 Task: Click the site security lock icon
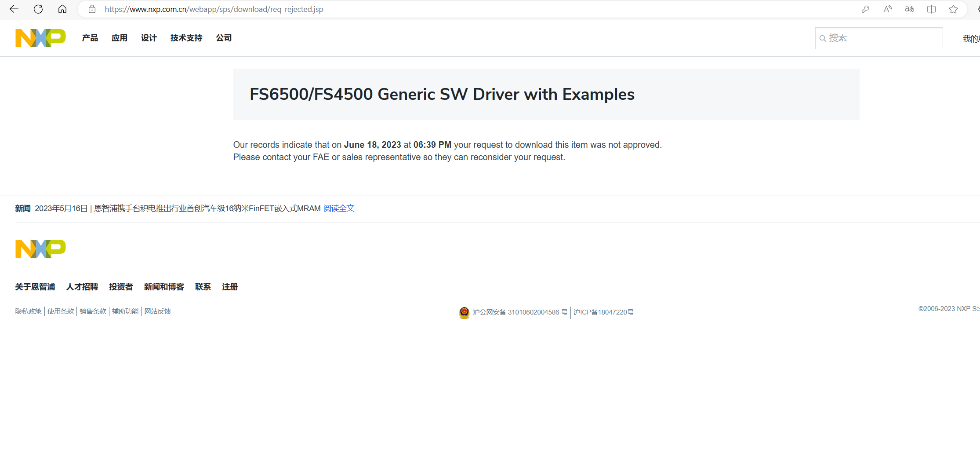(92, 9)
